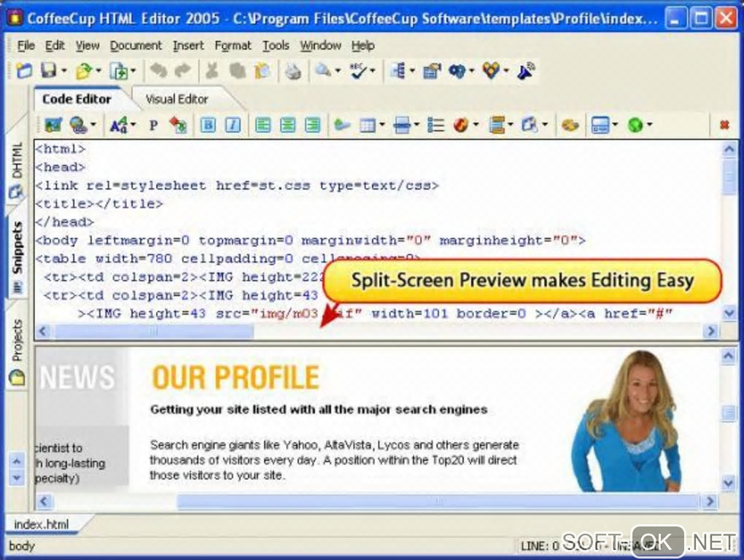Click the color palette icon
The image size is (744, 560).
pos(570,125)
